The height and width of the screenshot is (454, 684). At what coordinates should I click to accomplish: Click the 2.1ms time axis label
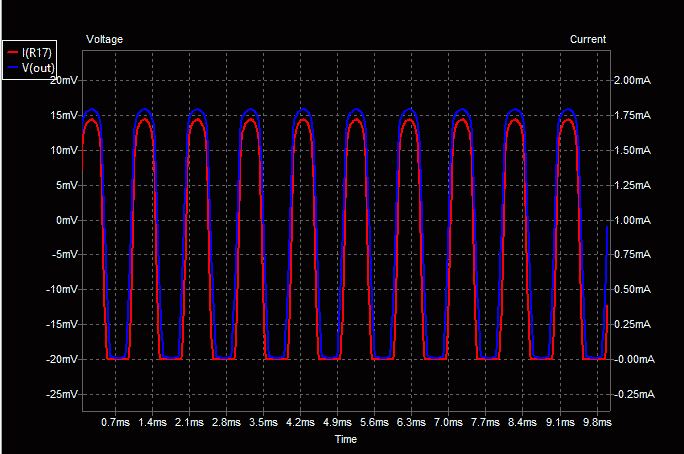coord(189,422)
